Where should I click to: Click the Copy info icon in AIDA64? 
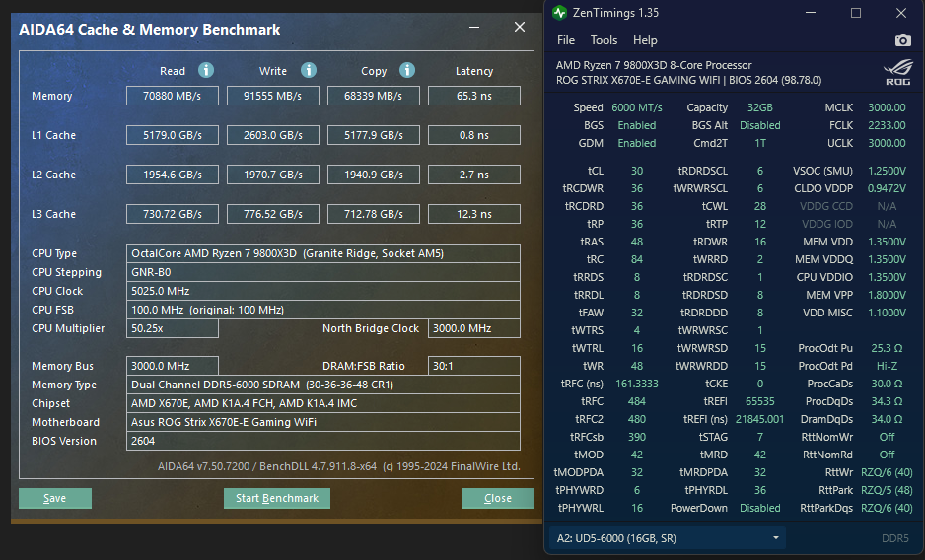tap(406, 70)
